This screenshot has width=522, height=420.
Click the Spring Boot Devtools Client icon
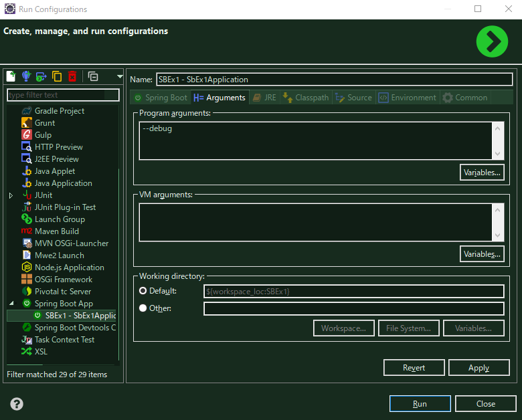click(27, 328)
